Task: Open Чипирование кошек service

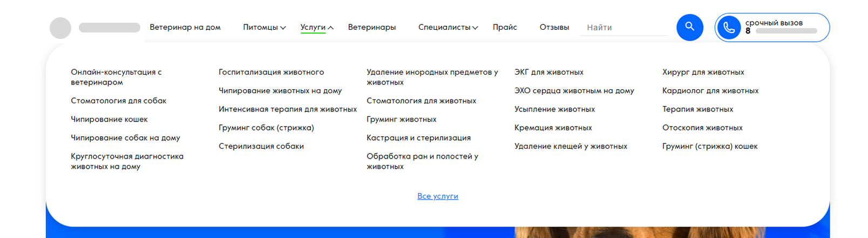Action: tap(109, 119)
